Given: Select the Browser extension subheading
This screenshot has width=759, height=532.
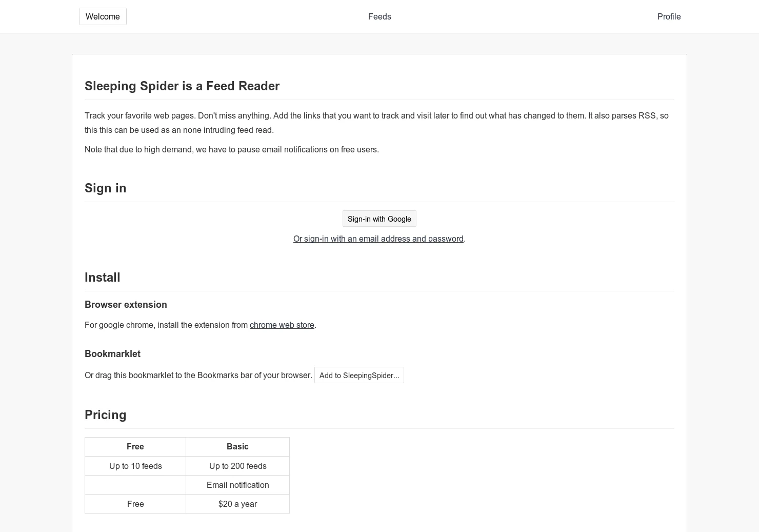Looking at the screenshot, I should (x=126, y=304).
